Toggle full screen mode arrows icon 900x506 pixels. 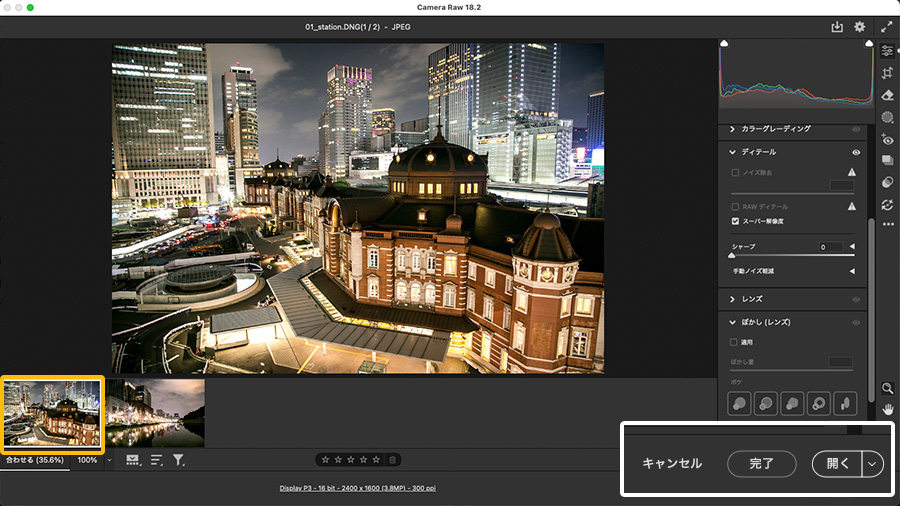pos(886,27)
